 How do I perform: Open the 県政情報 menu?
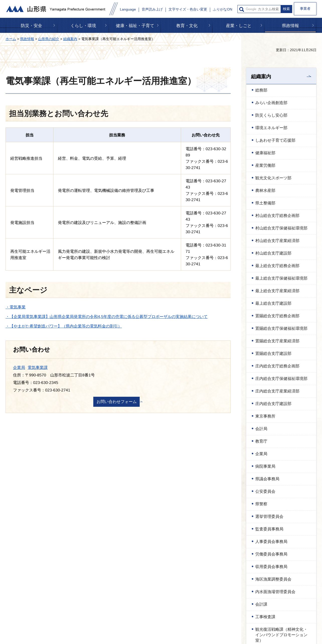coord(290,26)
